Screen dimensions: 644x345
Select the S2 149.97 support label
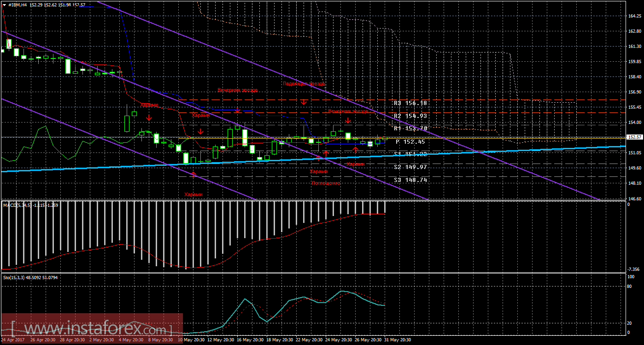click(410, 167)
